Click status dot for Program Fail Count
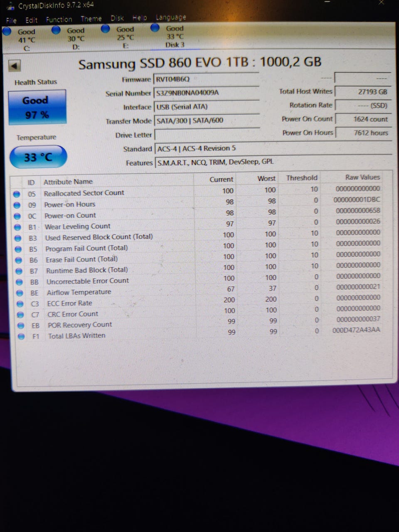The height and width of the screenshot is (532, 399). [19, 249]
